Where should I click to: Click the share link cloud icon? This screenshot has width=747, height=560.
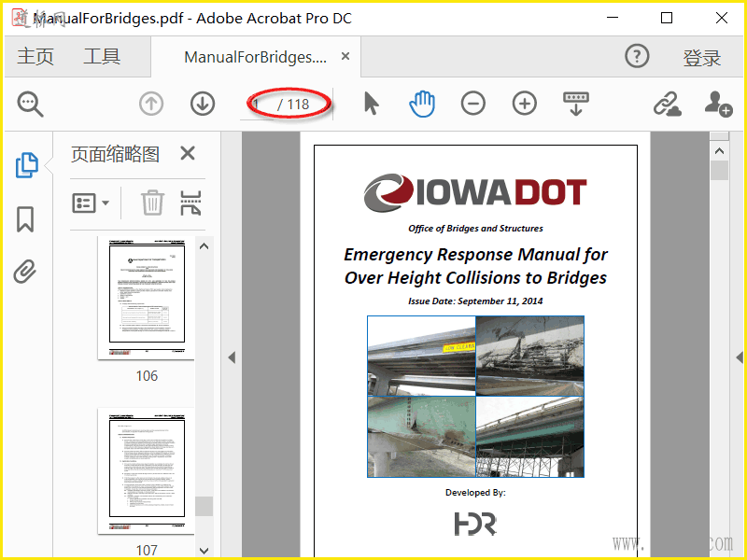point(667,105)
